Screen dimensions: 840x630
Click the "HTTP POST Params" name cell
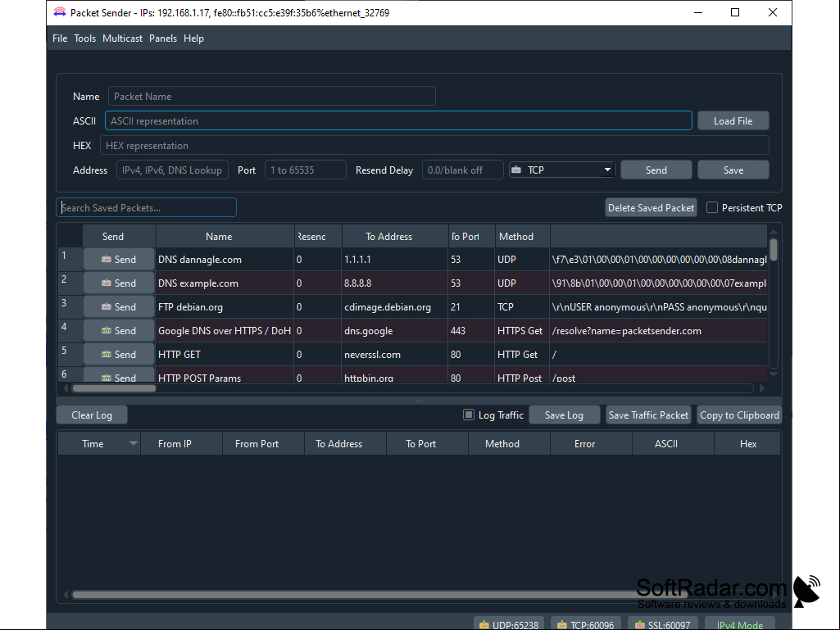point(225,375)
